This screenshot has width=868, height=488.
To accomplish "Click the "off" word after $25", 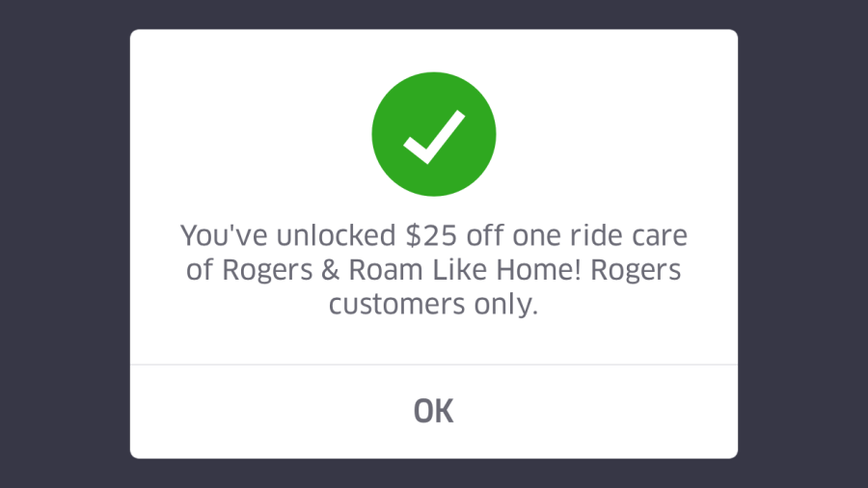I will pyautogui.click(x=484, y=235).
